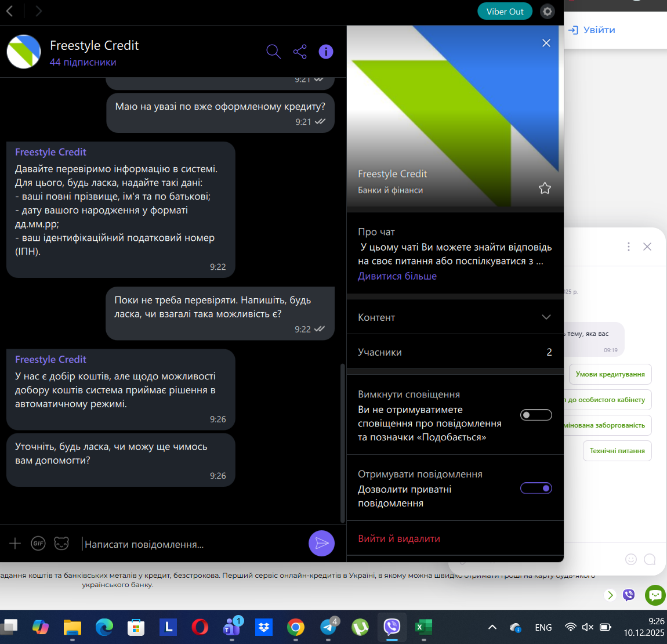Open Viber settings gear icon
The width and height of the screenshot is (667, 644).
(x=548, y=12)
